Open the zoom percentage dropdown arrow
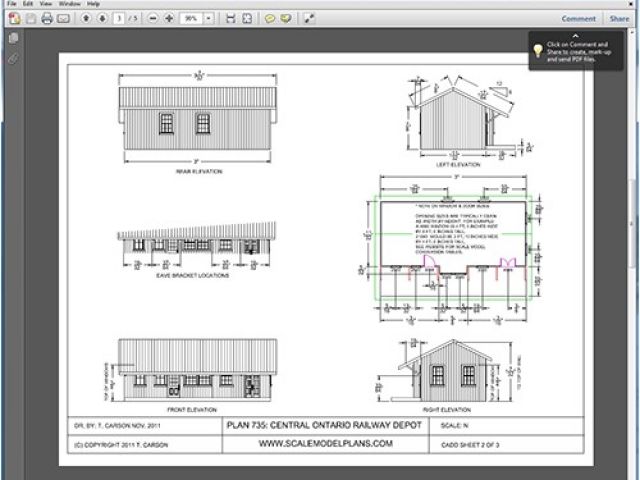Screen dimensions: 640x480 (208, 19)
